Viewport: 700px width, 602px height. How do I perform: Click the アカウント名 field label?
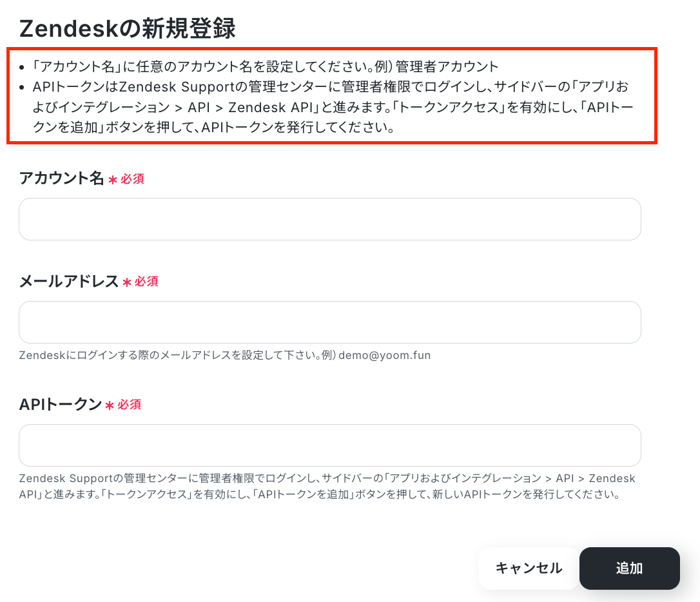(x=62, y=178)
